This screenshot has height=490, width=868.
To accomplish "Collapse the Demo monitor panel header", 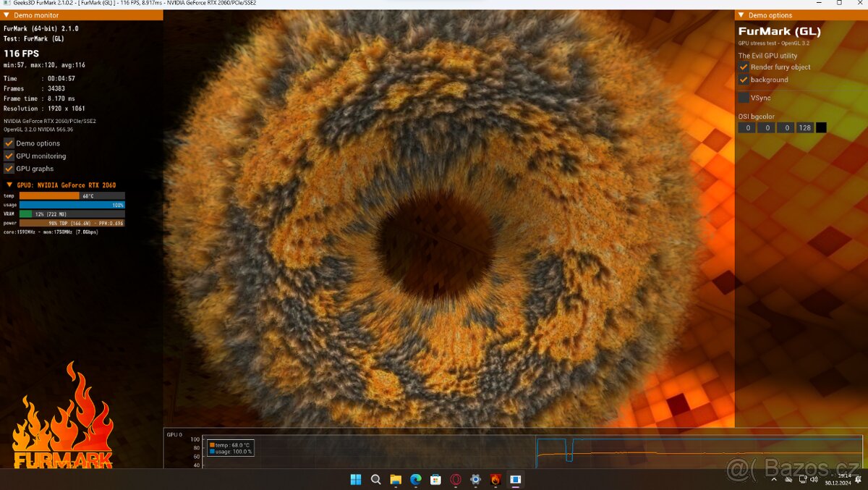I will click(x=7, y=15).
